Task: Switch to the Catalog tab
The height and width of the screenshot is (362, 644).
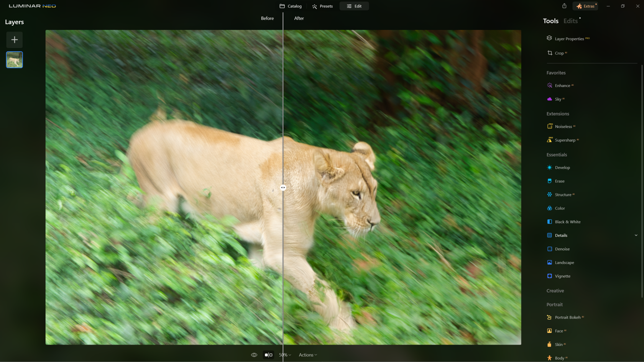Action: pos(291,6)
